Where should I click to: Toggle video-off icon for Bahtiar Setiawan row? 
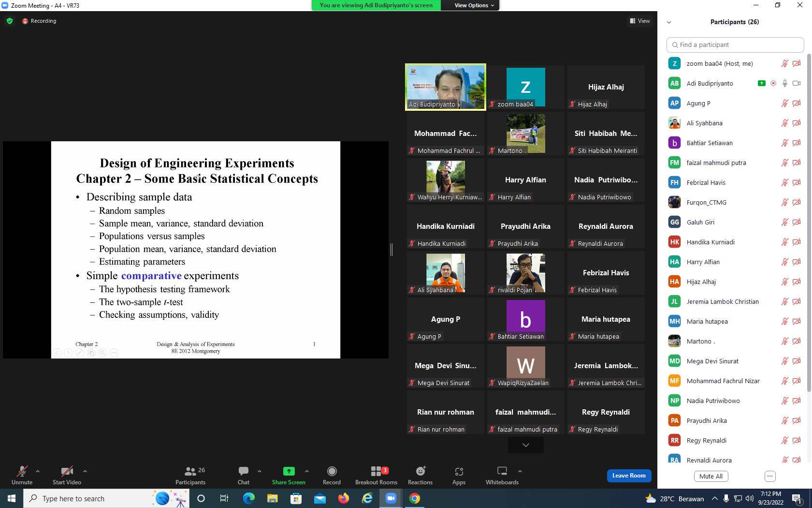click(797, 143)
